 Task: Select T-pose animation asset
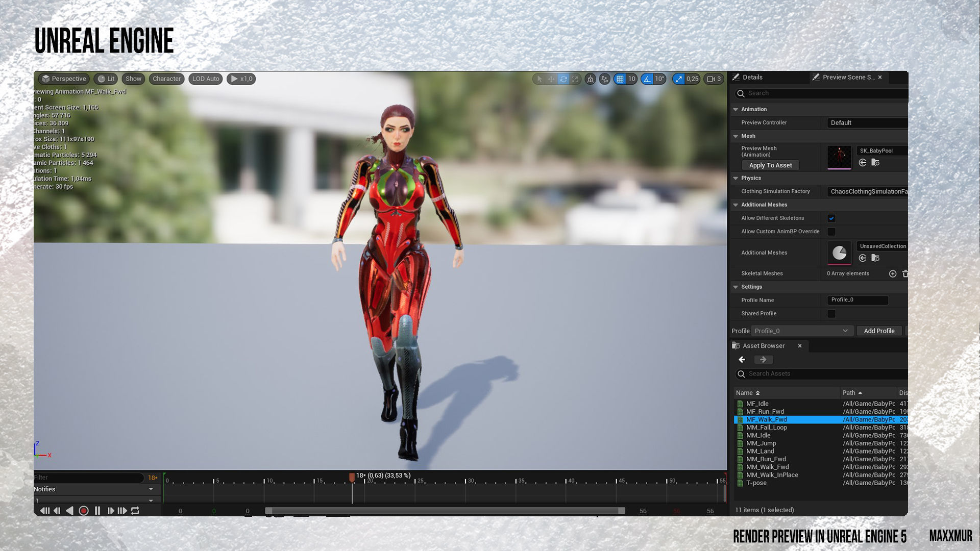tap(756, 483)
